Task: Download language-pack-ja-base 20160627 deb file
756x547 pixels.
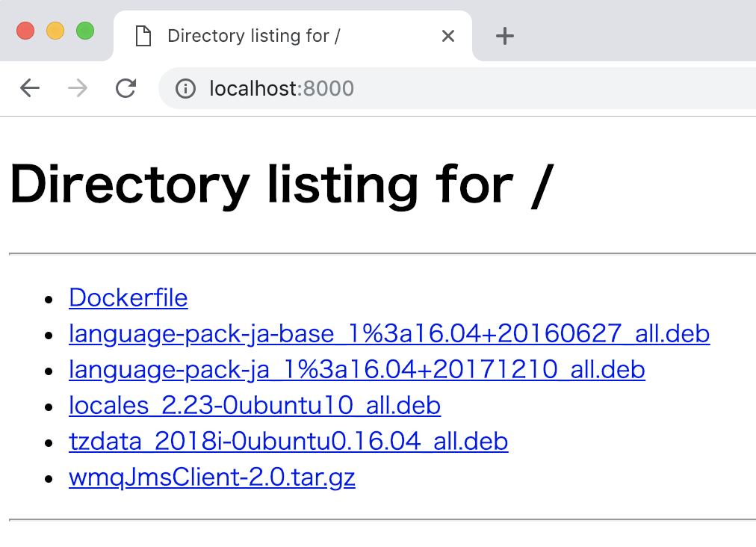Action: [389, 334]
